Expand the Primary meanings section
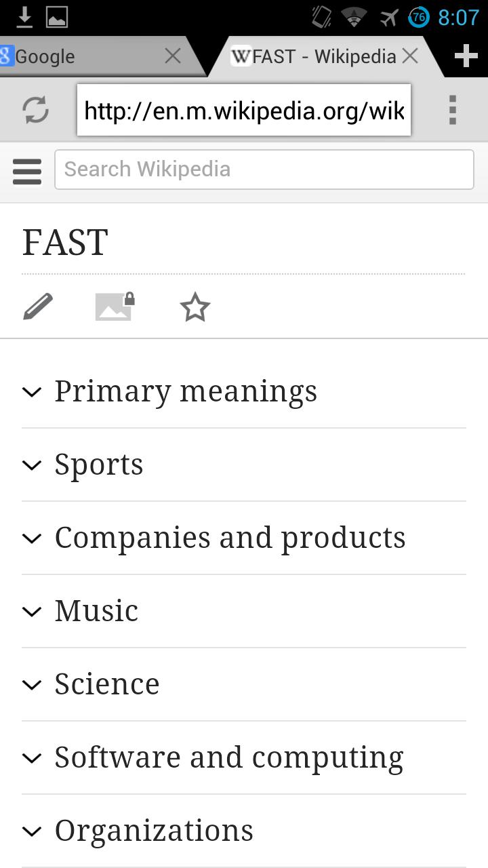The image size is (488, 868). coord(186,391)
